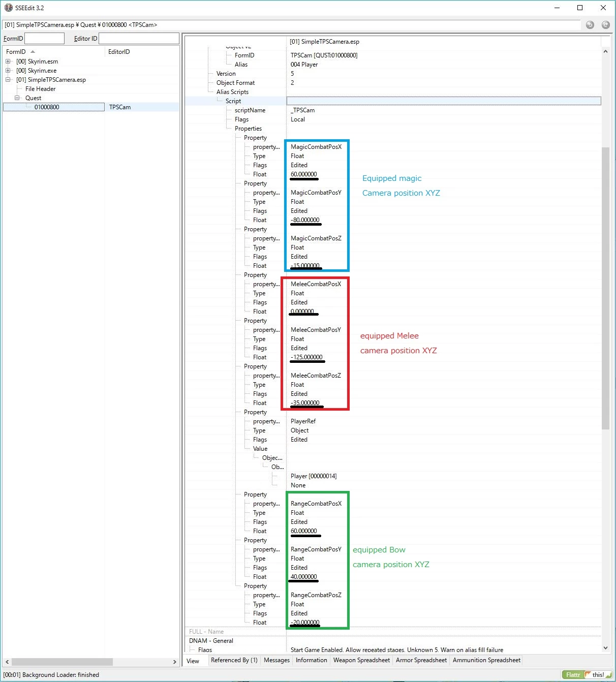Expand the [00] Skyrim.esm tree node
The width and height of the screenshot is (616, 682).
tap(8, 61)
